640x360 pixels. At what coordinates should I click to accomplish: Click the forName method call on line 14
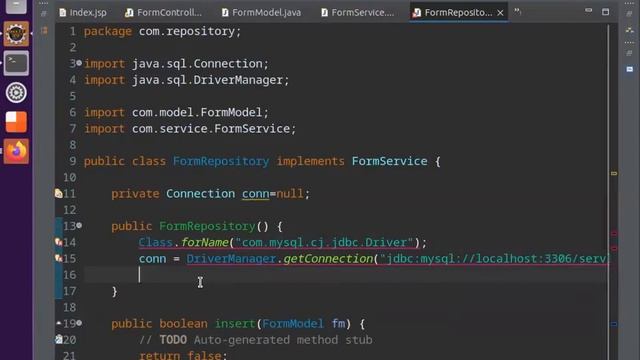pos(204,242)
